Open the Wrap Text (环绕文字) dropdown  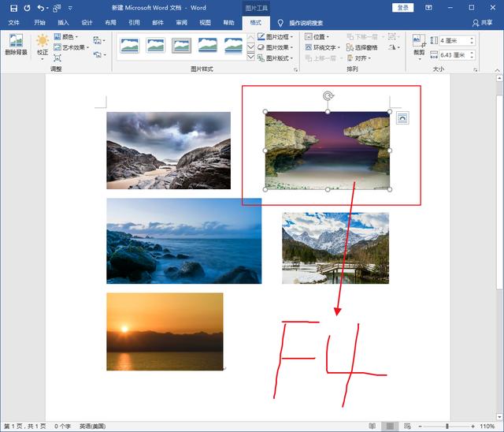[322, 47]
